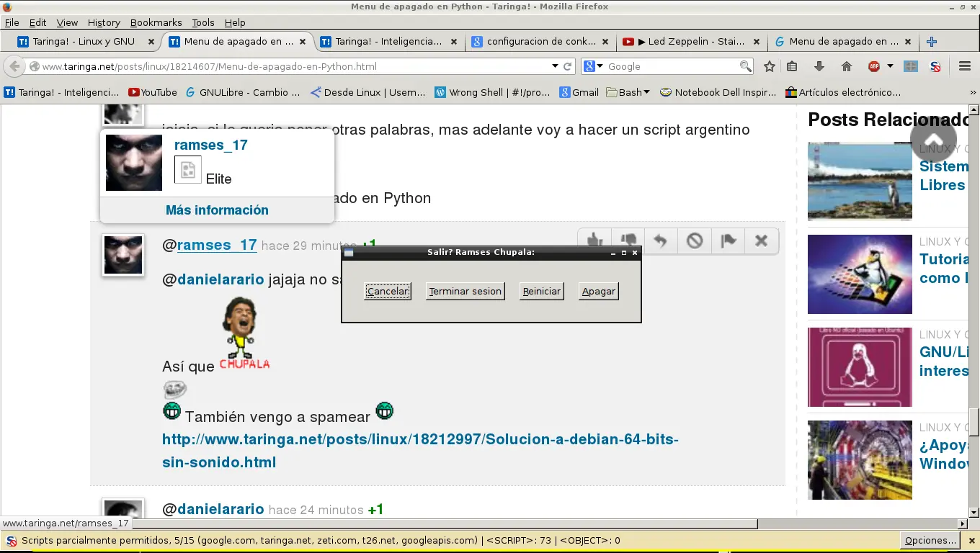Viewport: 980px width, 553px height.
Task: Close the configuracion de conk tab
Action: tap(605, 42)
